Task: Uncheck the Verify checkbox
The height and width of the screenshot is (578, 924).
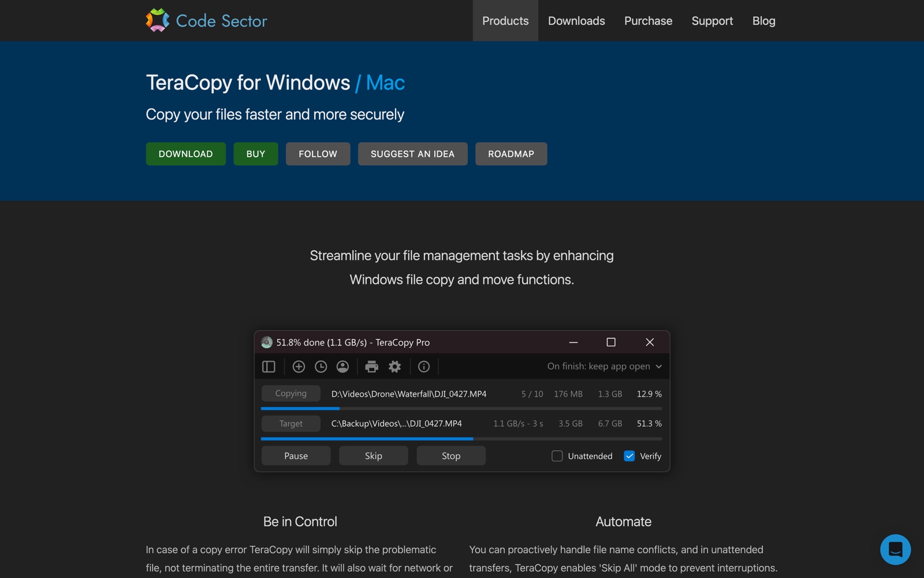Action: (629, 456)
